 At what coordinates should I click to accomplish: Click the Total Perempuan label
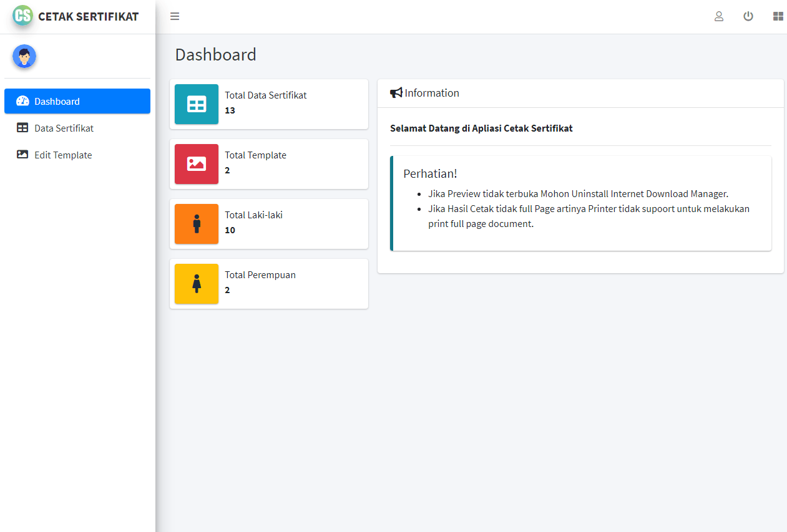(x=260, y=275)
